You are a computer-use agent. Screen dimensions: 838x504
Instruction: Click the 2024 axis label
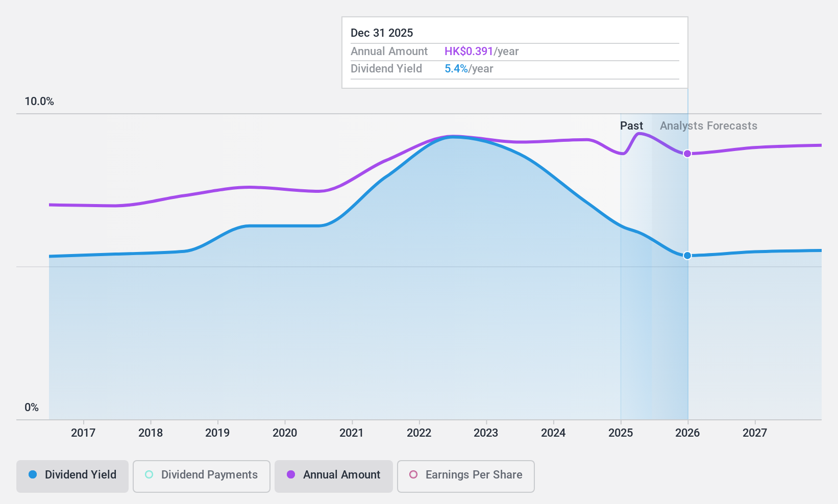pos(553,433)
